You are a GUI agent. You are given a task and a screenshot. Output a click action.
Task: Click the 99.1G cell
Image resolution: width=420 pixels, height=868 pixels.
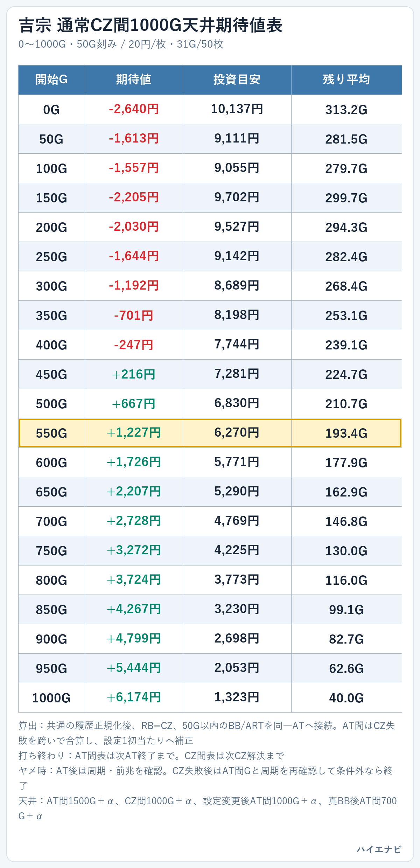pyautogui.click(x=346, y=610)
